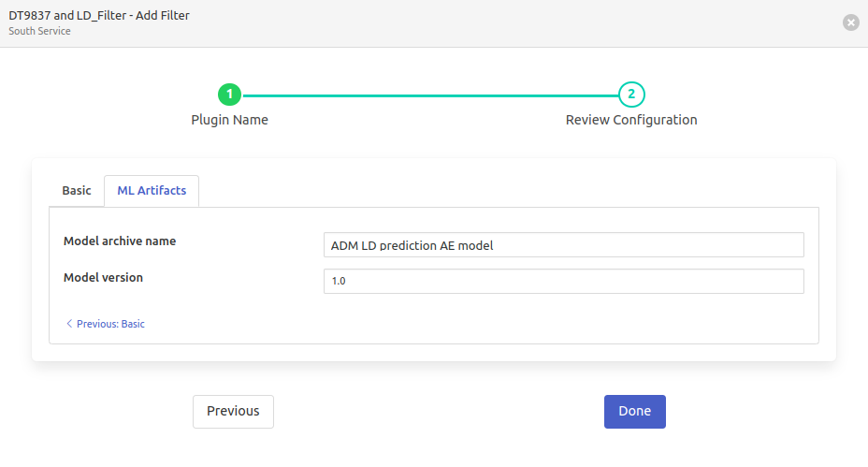This screenshot has width=868, height=467.
Task: Click the 'Model archive name' label
Action: (120, 241)
